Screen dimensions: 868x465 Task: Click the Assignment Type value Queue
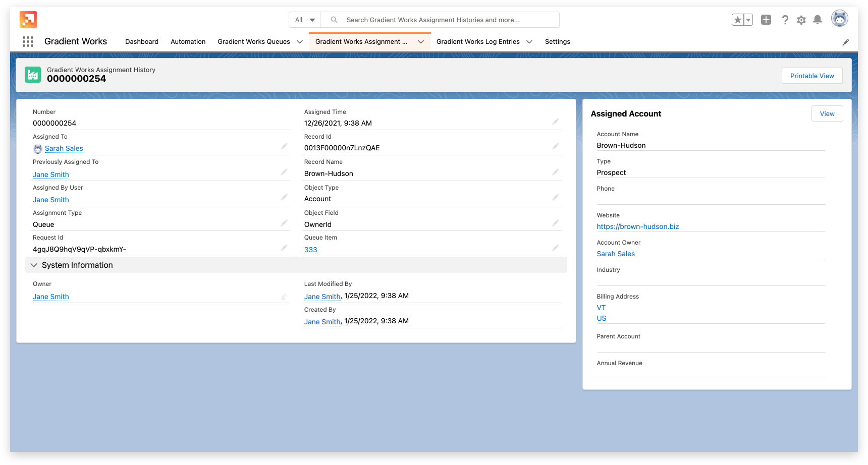(x=43, y=224)
